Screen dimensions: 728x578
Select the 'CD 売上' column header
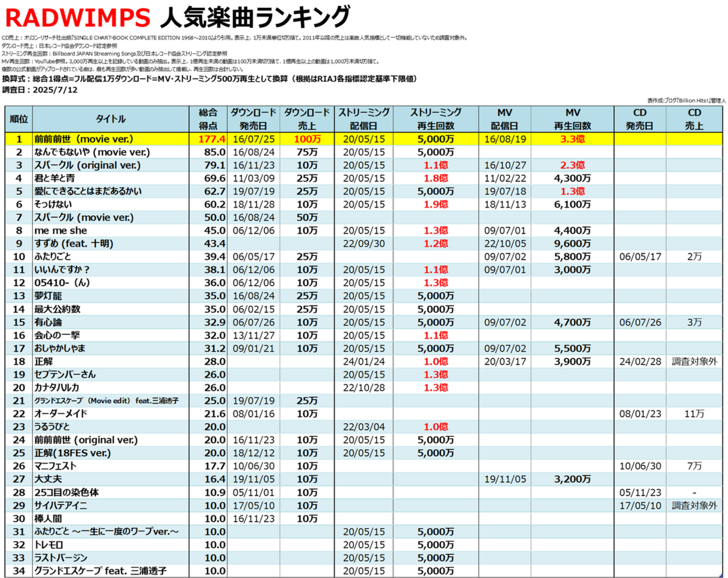(x=694, y=119)
